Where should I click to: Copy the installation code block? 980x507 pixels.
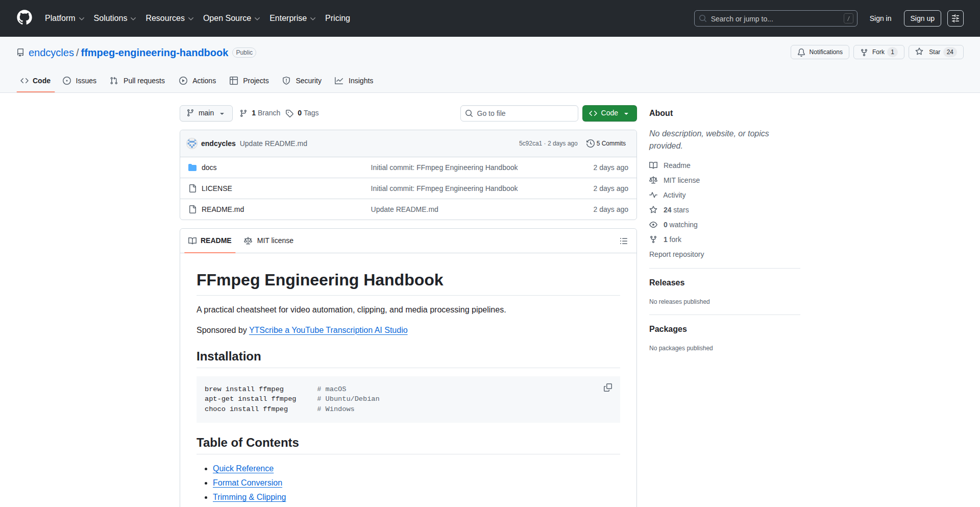coord(607,388)
